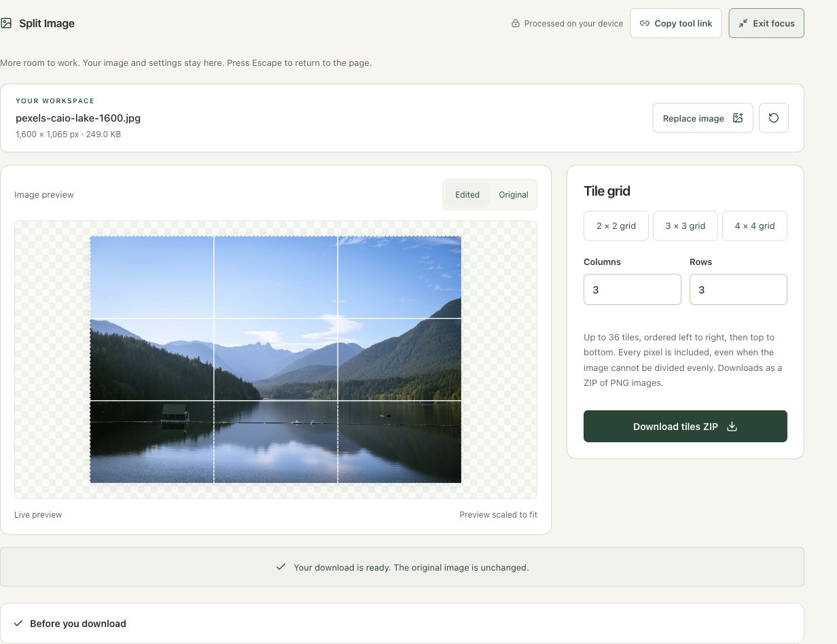The image size is (837, 644).
Task: Click the lock icon beside Processed on your device
Action: [x=516, y=23]
